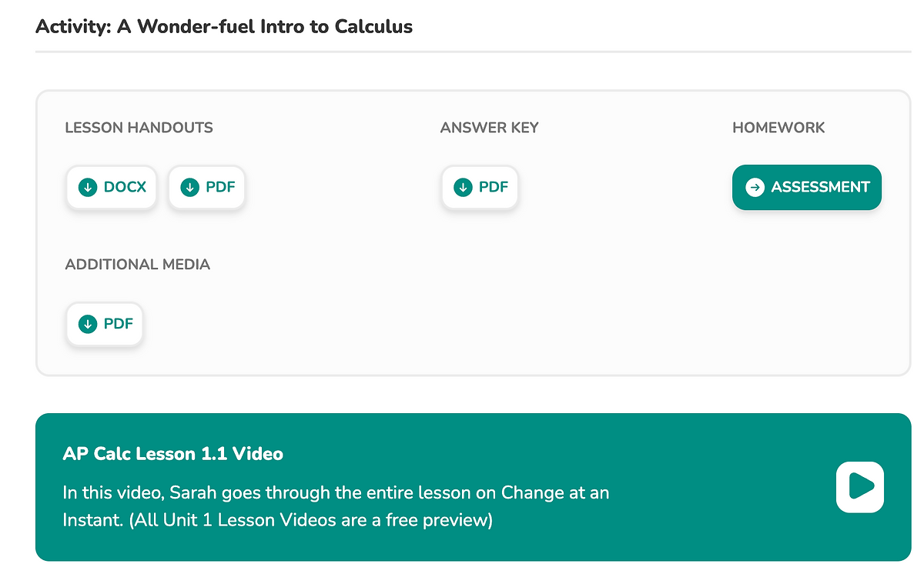Click the right-arrow icon on the Assessment button
Screen dimensions: 924x584
coord(755,187)
